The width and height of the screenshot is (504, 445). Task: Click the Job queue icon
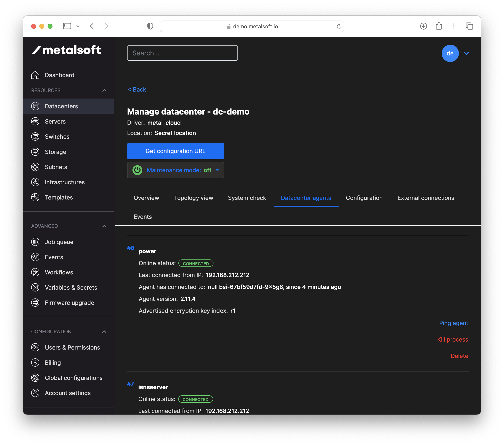point(35,242)
